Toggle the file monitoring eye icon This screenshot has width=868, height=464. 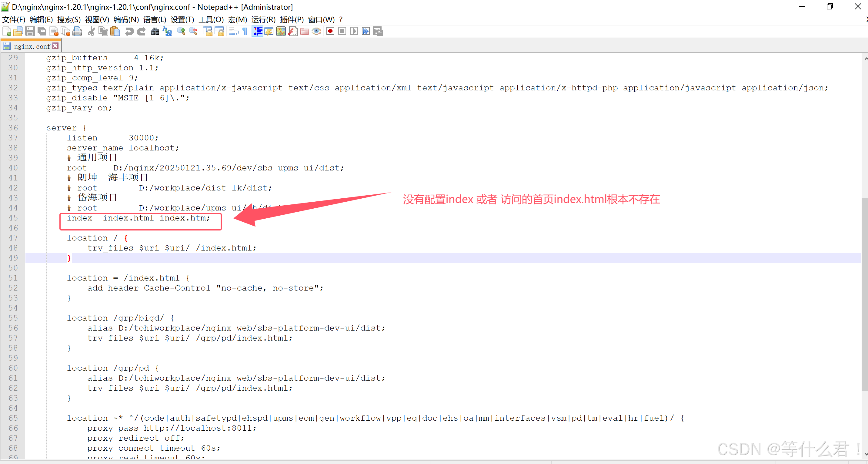pyautogui.click(x=316, y=31)
